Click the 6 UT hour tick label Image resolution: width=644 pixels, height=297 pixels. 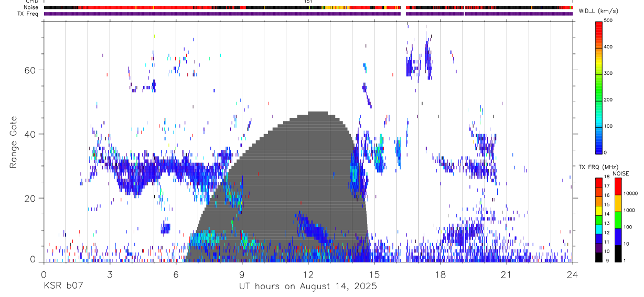click(x=176, y=274)
